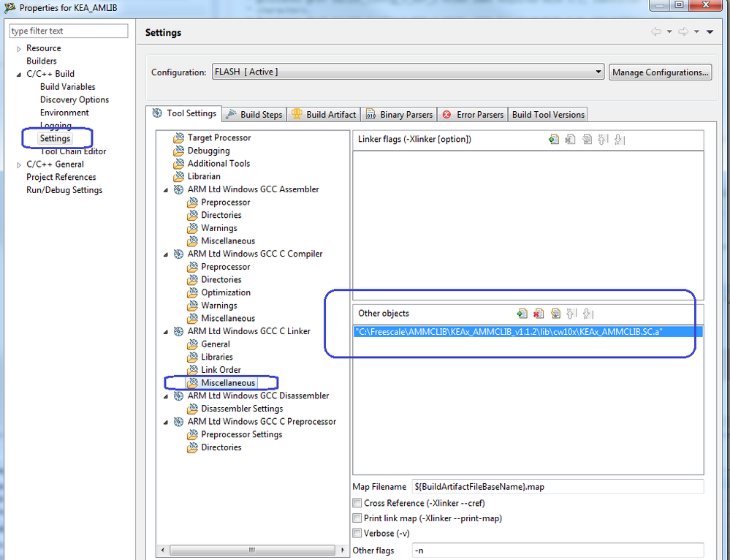The width and height of the screenshot is (730, 560).
Task: Click the move up icon for Linker flags
Action: (x=603, y=140)
